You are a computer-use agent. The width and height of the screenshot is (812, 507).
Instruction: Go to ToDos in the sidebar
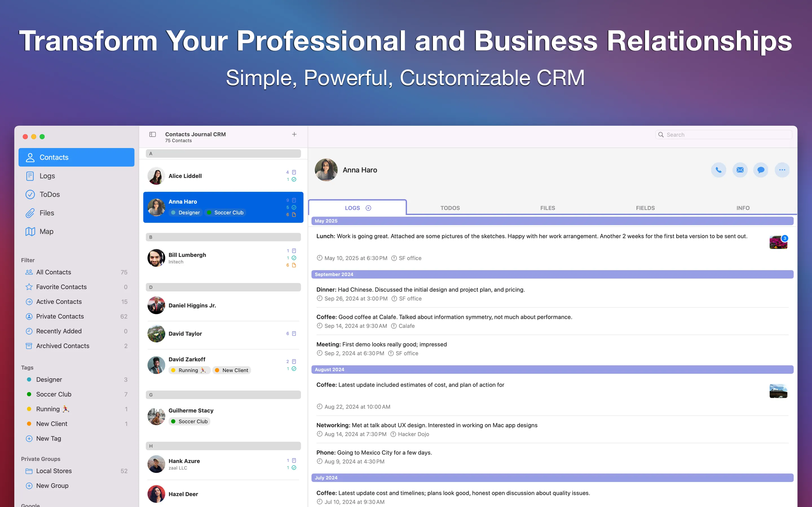(x=49, y=194)
